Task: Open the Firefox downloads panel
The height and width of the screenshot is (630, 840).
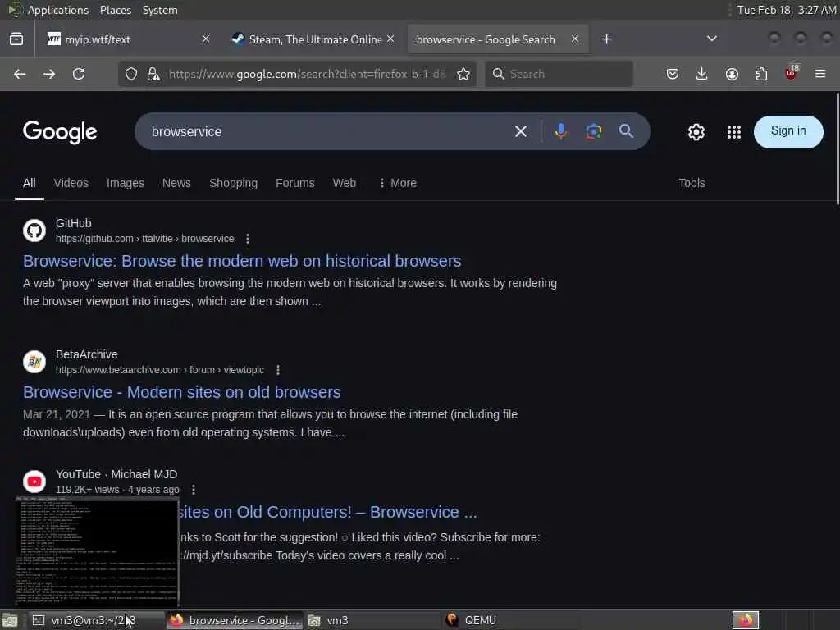Action: coord(702,74)
